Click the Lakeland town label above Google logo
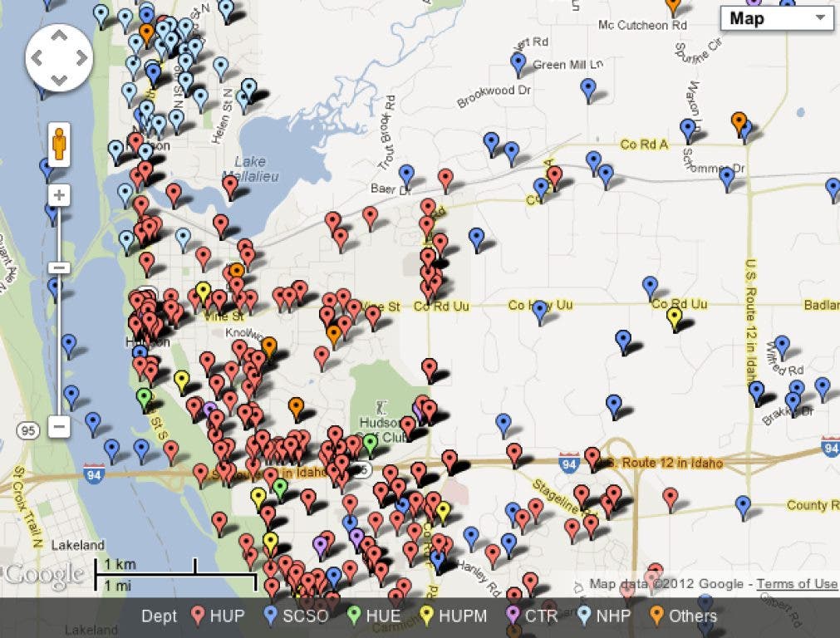This screenshot has height=638, width=840. (77, 545)
